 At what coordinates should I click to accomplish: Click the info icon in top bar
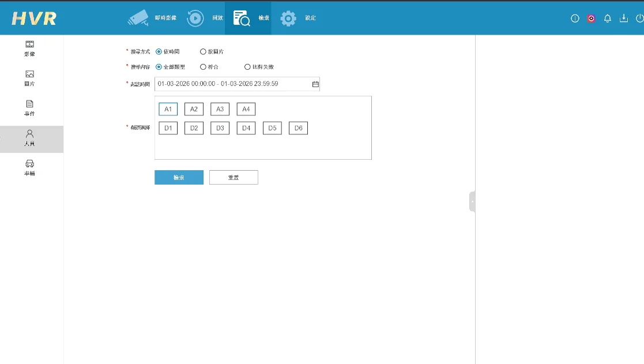coord(575,18)
